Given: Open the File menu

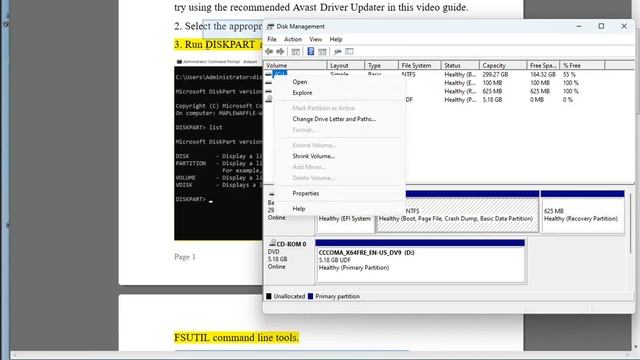Looking at the screenshot, I should 272,39.
